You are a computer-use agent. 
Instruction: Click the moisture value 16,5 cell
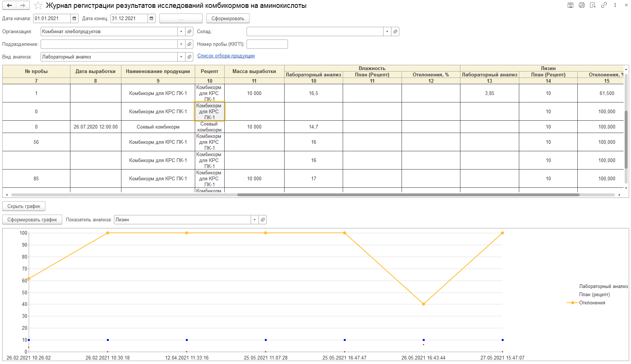coord(314,94)
